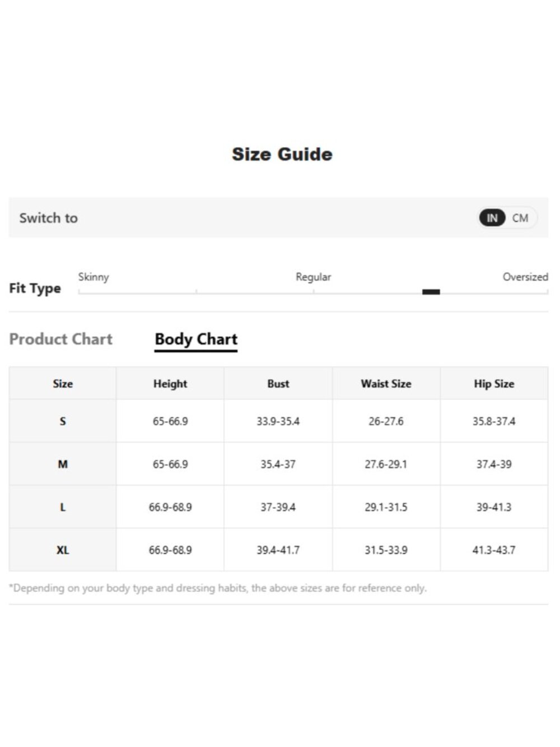The image size is (560, 747).
Task: Click the Hip Size column header
Action: pos(494,384)
